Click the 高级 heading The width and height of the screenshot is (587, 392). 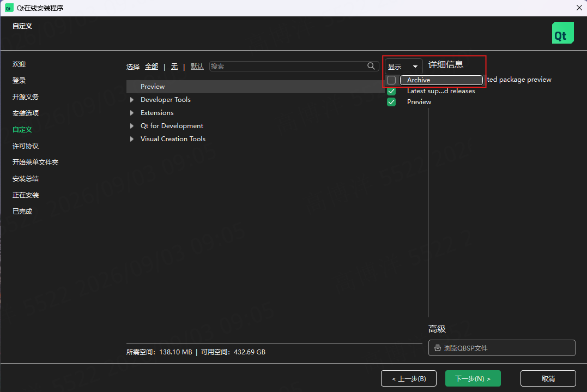[x=437, y=329]
